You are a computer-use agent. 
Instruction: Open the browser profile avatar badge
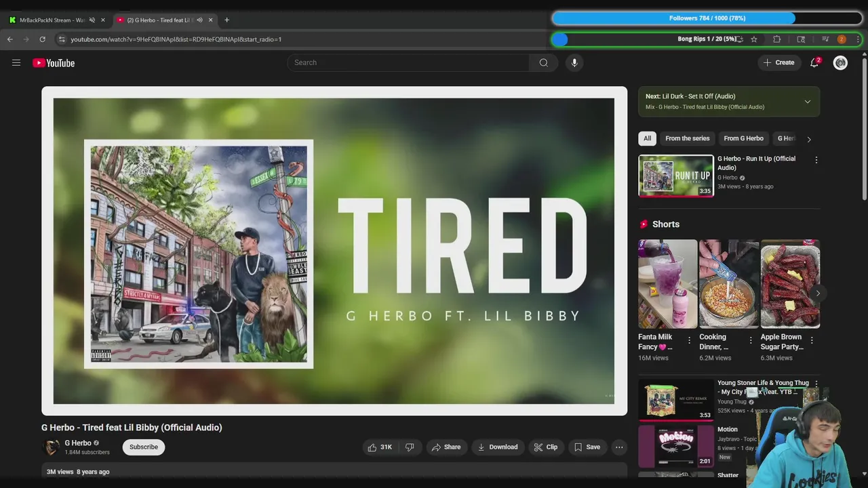pyautogui.click(x=842, y=39)
